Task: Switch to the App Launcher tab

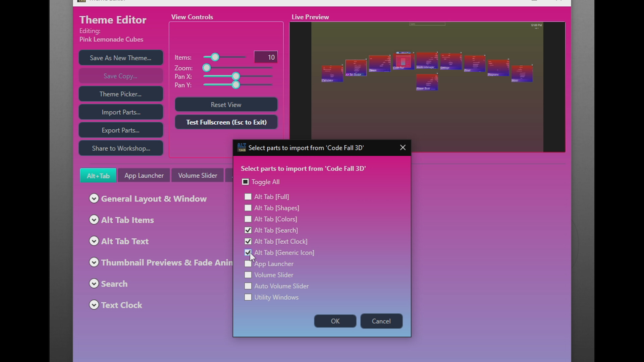Action: click(x=144, y=175)
